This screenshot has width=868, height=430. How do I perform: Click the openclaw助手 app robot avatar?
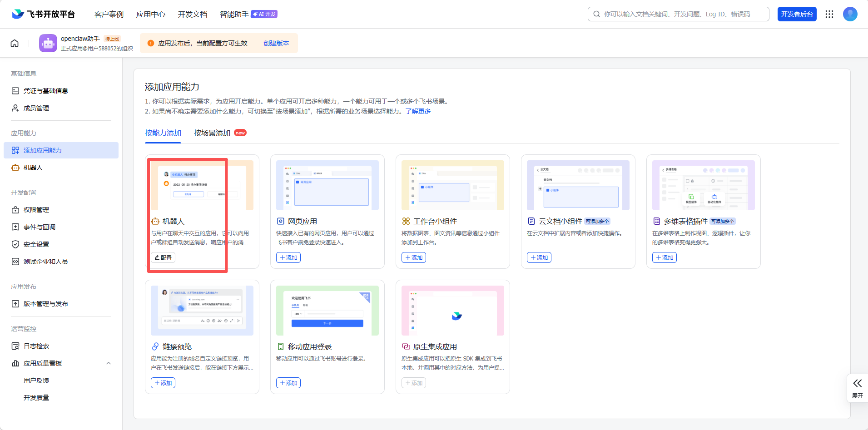48,43
